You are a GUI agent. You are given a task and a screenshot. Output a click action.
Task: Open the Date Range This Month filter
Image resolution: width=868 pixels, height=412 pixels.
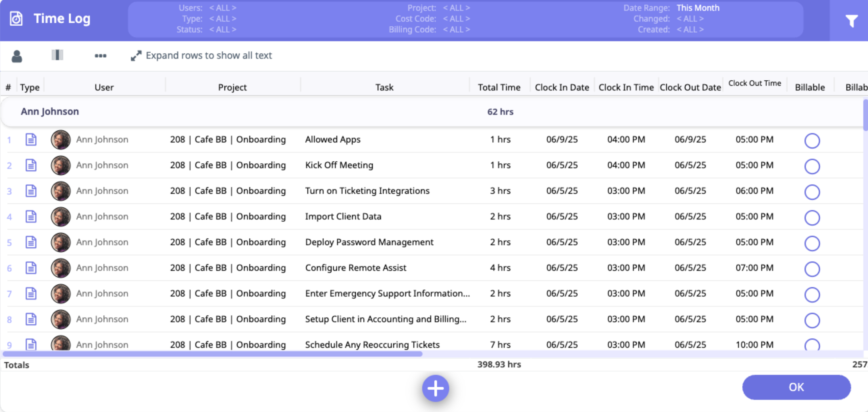point(698,8)
